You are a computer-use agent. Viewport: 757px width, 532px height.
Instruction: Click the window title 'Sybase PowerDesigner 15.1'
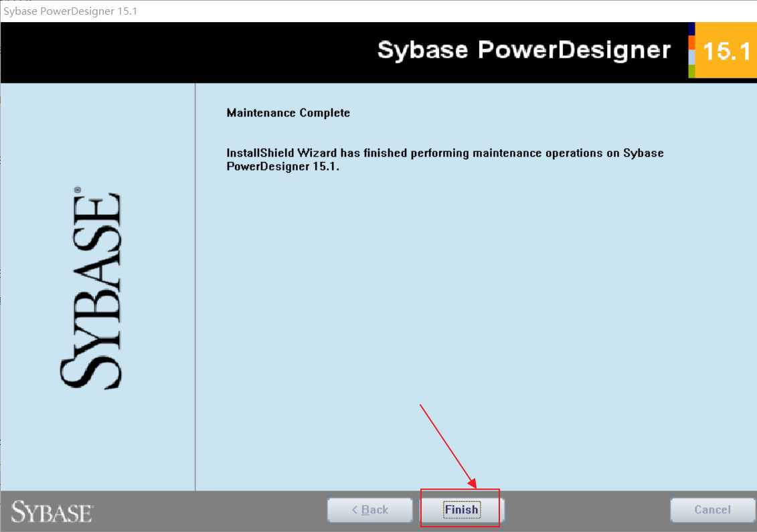(x=70, y=11)
